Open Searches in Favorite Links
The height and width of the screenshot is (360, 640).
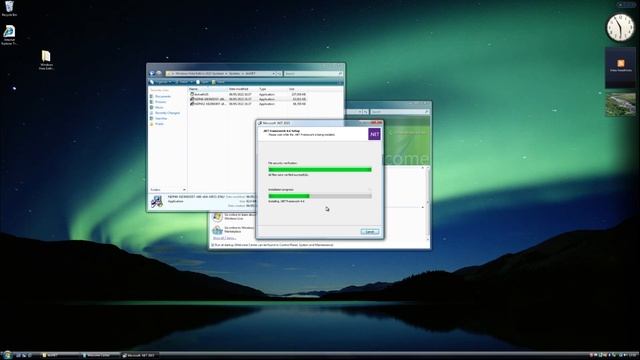click(159, 118)
